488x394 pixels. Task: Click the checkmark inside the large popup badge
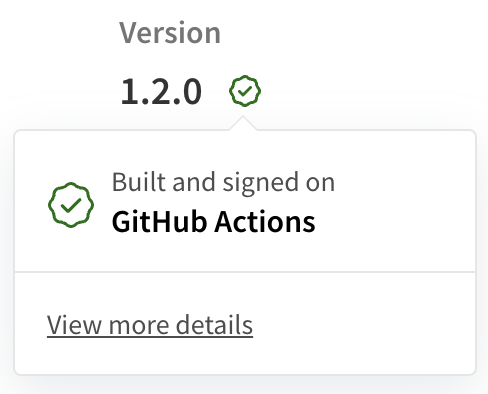point(71,205)
